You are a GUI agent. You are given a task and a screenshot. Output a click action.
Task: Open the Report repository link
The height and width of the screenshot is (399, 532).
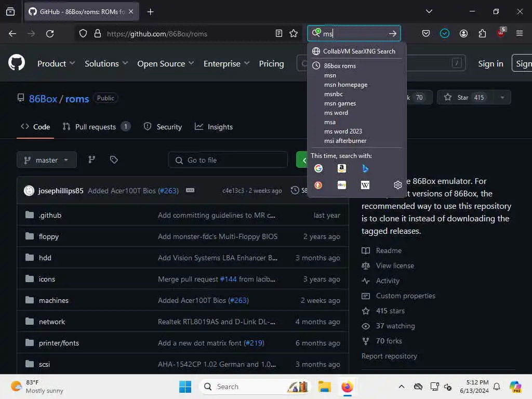(389, 356)
